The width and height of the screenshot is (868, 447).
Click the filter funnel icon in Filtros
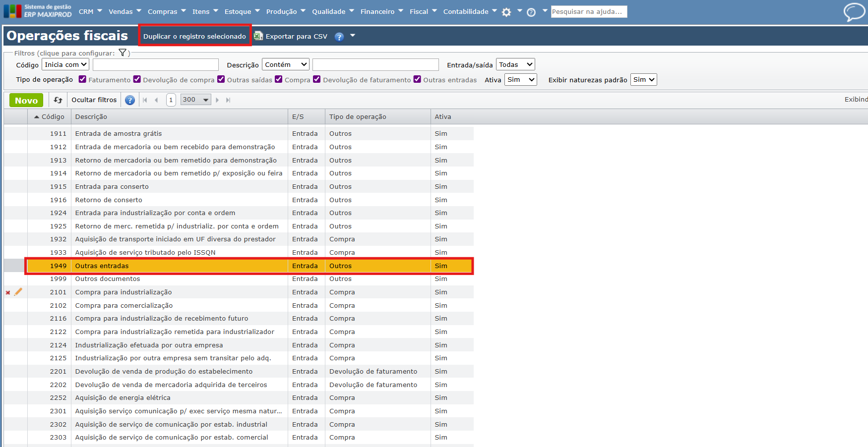123,53
